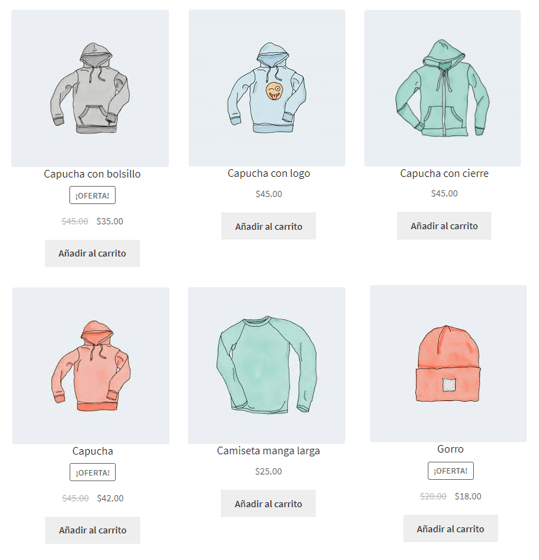Viewport: 539px width, 560px height.
Task: Click the ¡OFERTA! badge under Capucha con bolsillo
Action: point(92,195)
